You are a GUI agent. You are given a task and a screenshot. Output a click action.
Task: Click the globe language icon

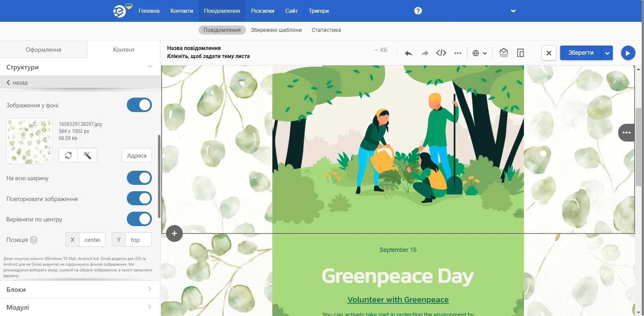point(476,53)
